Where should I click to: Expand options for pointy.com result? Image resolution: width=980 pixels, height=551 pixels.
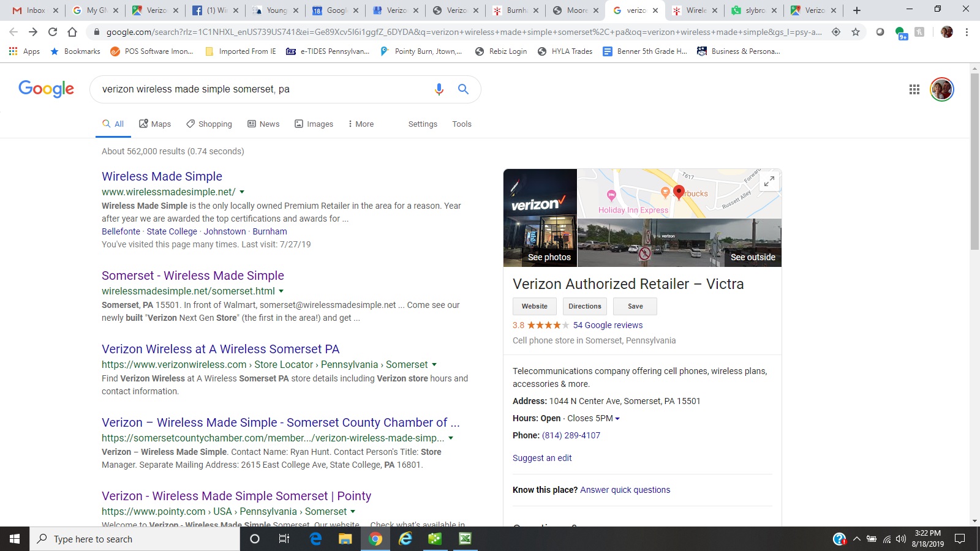coord(353,512)
